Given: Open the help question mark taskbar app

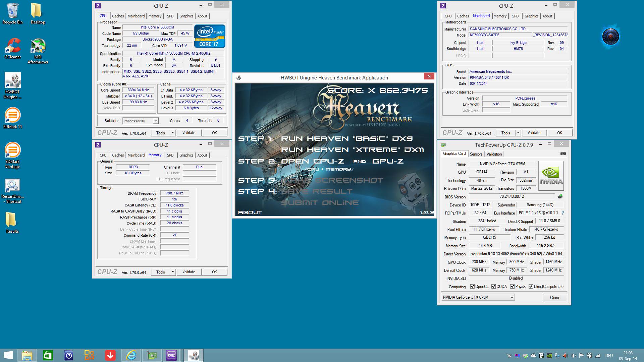Looking at the screenshot, I should tap(68, 355).
